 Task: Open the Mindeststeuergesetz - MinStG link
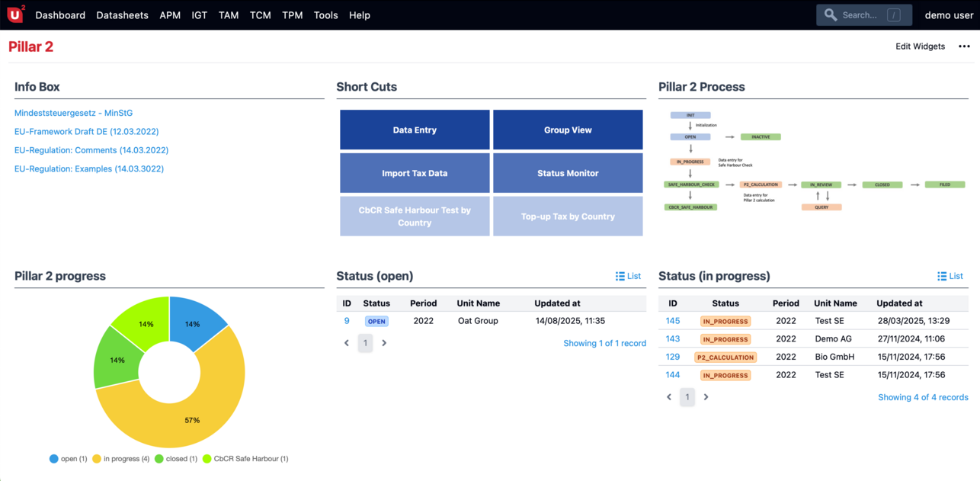coord(73,113)
